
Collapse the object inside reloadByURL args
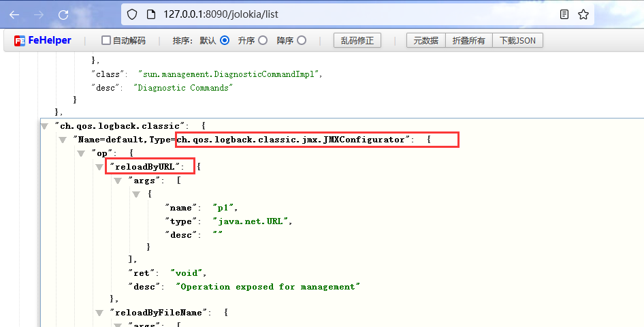[x=136, y=194]
